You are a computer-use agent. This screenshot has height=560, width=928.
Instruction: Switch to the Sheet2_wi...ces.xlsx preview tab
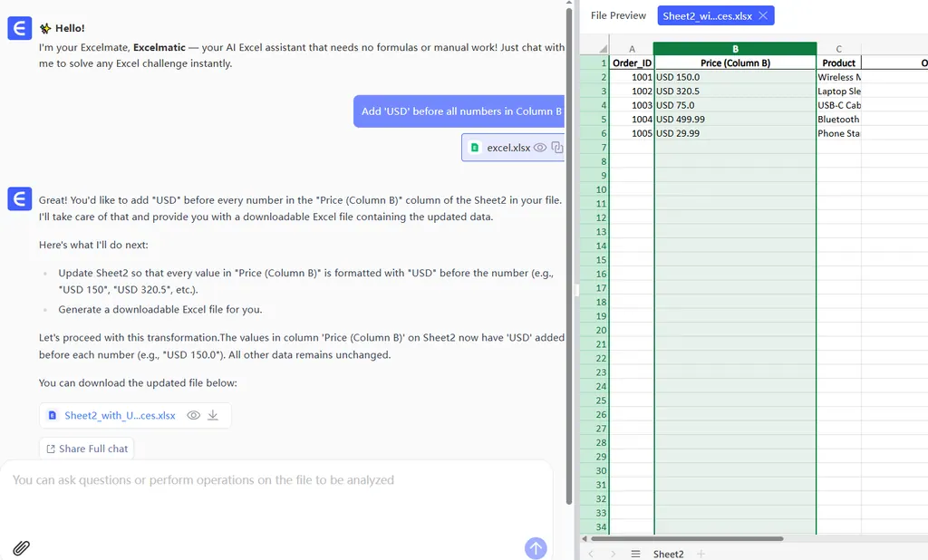pos(707,15)
